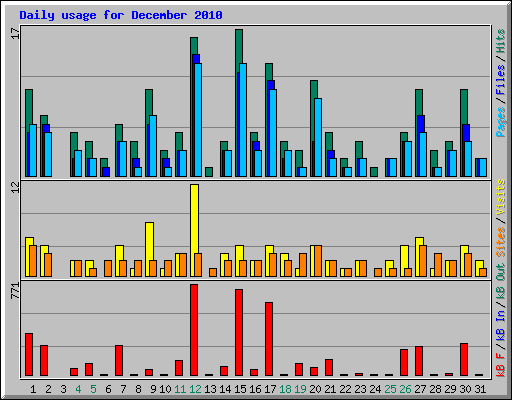Click green day label 25
This screenshot has width=512, height=400.
coord(390,389)
